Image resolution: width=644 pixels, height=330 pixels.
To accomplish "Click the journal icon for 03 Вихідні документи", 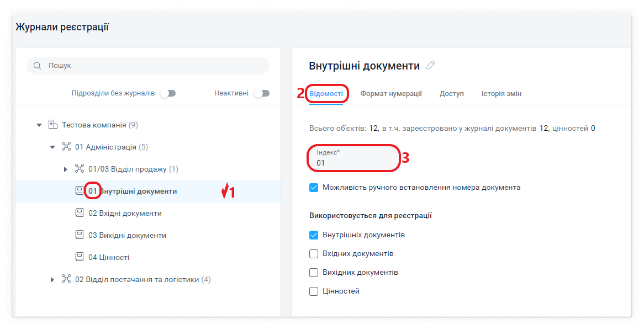I will point(80,235).
